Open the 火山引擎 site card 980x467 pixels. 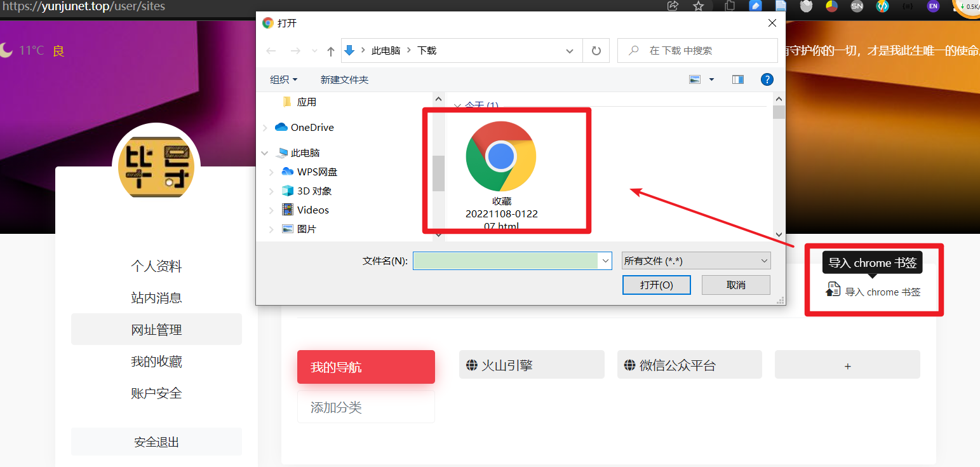point(532,365)
